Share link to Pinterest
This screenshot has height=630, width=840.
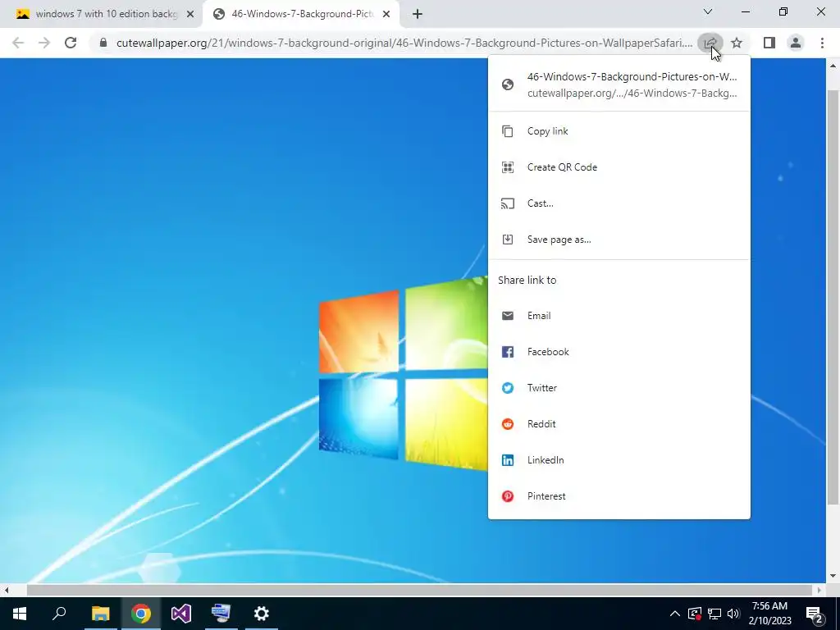click(x=619, y=496)
